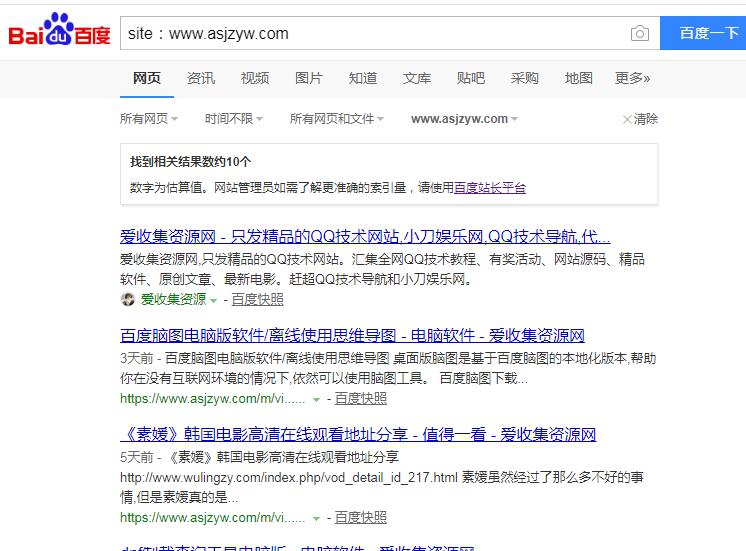Viewport: 746px width, 551px height.
Task: Expand arrow beside 百度脑图 result URL
Action: [316, 400]
